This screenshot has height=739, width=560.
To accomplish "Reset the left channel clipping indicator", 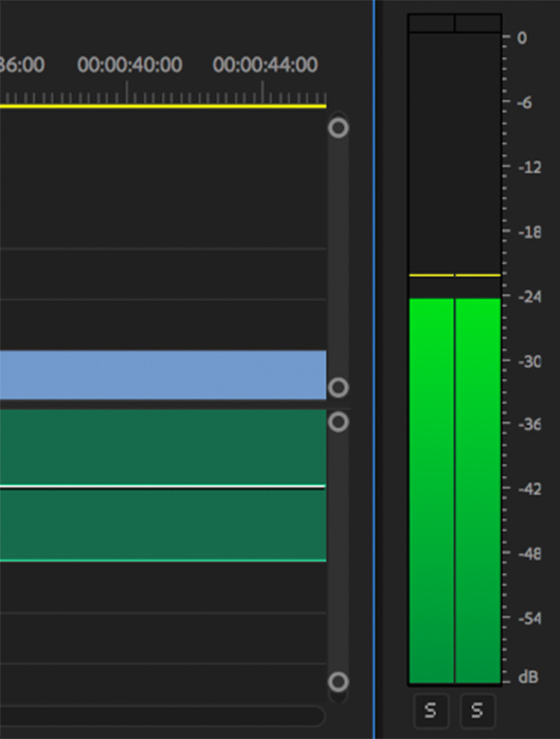I will [x=431, y=23].
